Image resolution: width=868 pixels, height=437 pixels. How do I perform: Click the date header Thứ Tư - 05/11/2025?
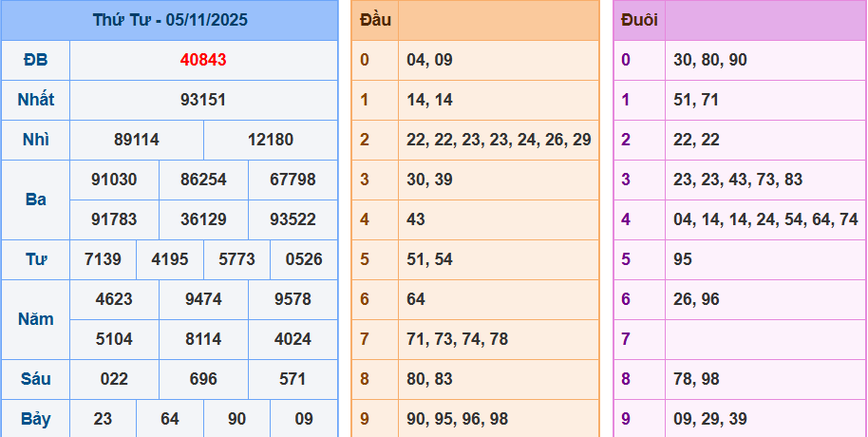point(170,20)
